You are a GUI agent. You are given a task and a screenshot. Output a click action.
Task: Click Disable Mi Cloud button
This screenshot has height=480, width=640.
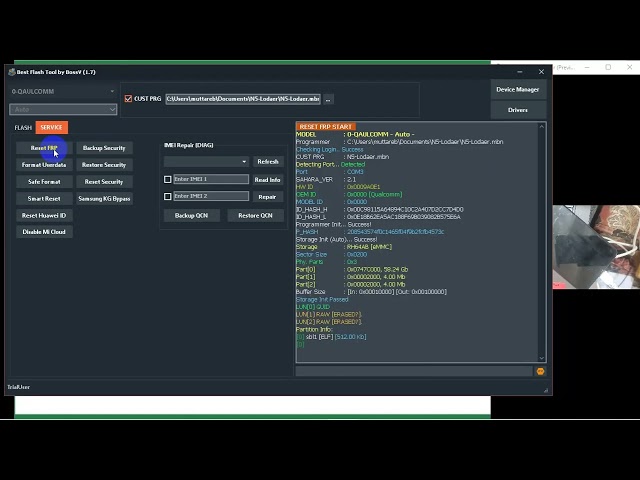pyautogui.click(x=44, y=232)
